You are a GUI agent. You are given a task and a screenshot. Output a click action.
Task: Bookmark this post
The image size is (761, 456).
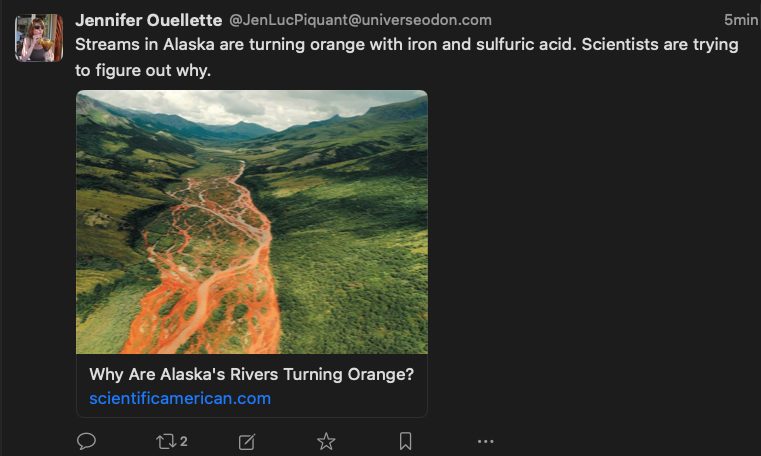tap(405, 441)
